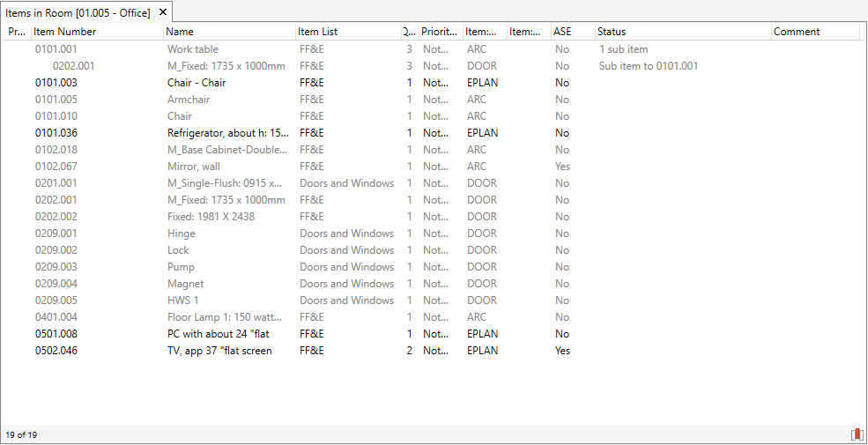
Task: Click the '1 sub item' status cell
Action: pyautogui.click(x=623, y=49)
